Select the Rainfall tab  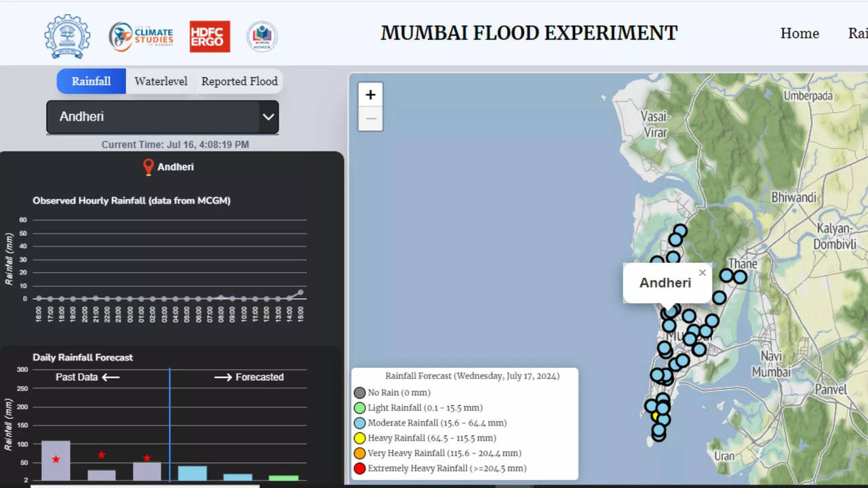pos(91,81)
